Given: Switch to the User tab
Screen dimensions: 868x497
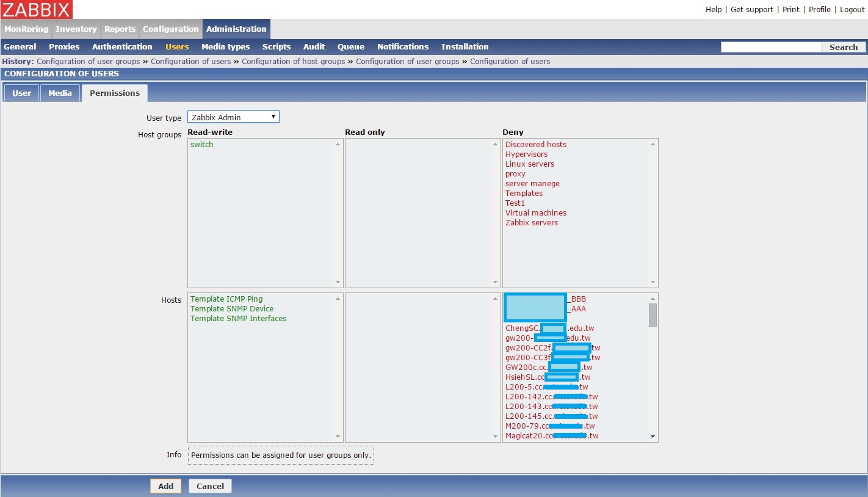Looking at the screenshot, I should (x=21, y=93).
